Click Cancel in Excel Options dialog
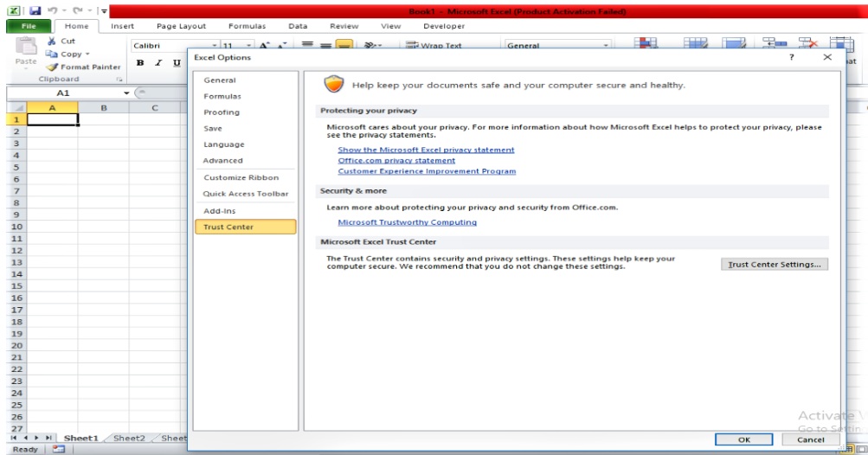Screen dimensions: 868x455 810,439
